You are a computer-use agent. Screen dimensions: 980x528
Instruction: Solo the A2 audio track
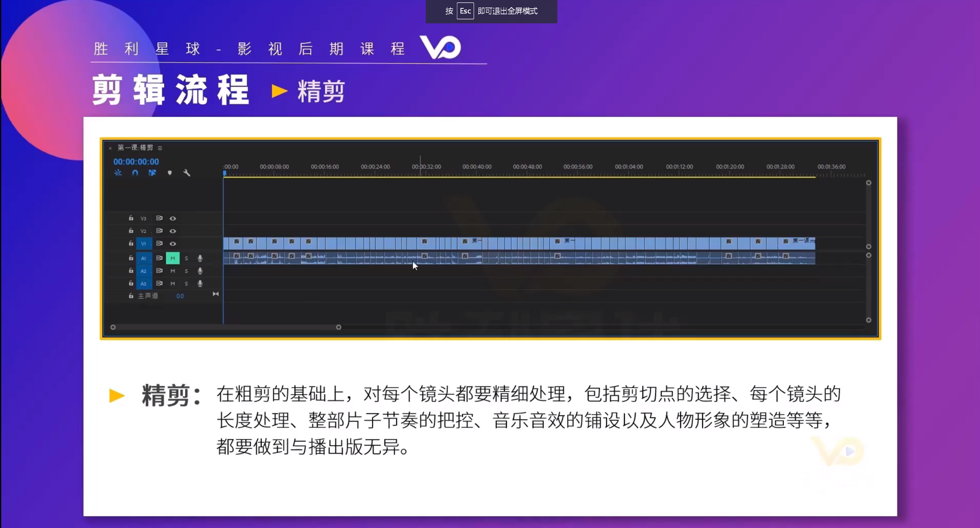[x=186, y=271]
